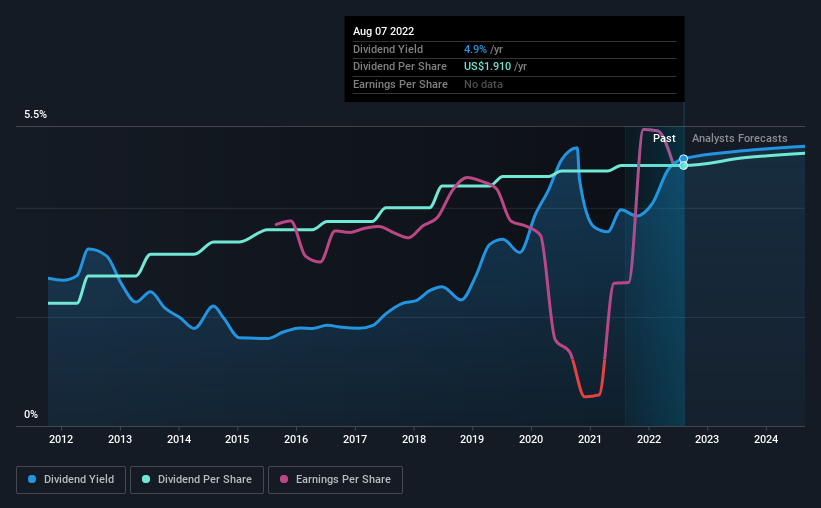
Task: Click the blue Dividend Yield legend dot
Action: [x=32, y=479]
